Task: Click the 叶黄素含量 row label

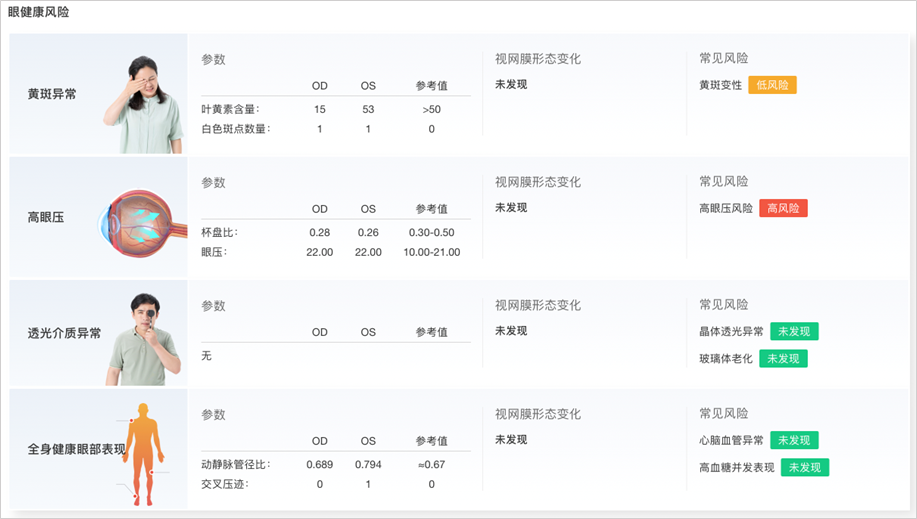Action: pos(230,109)
